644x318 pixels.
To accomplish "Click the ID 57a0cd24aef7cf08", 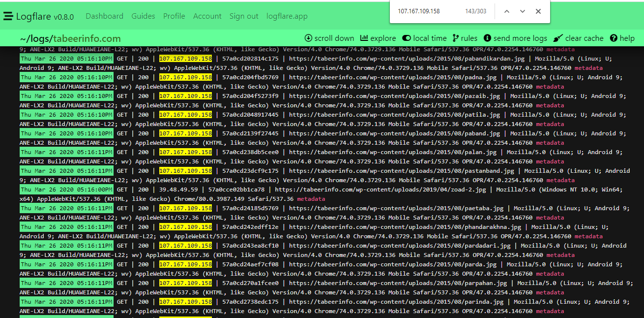I will click(x=250, y=264).
